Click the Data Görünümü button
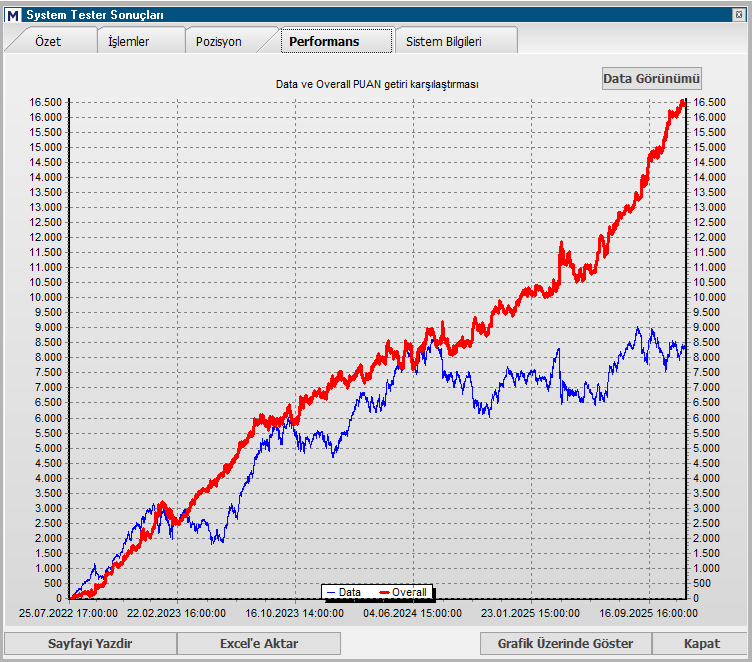 [x=652, y=79]
